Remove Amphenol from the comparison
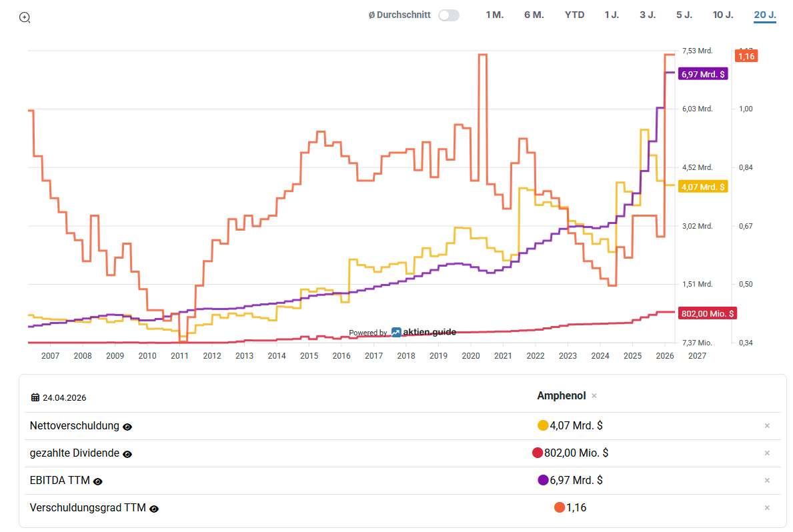This screenshot has height=532, width=793. (x=594, y=396)
